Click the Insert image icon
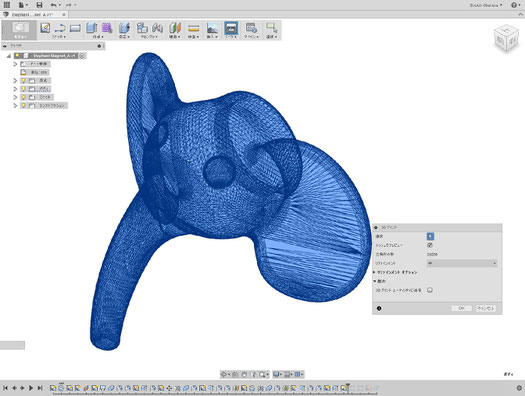 tap(212, 28)
